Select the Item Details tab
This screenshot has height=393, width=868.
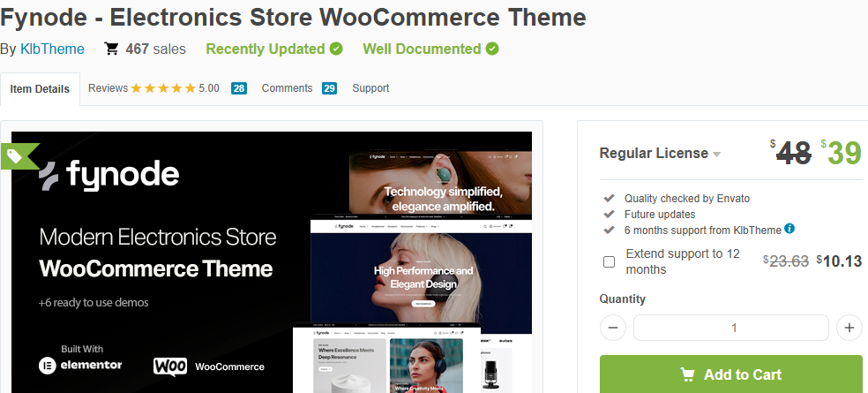(x=40, y=88)
